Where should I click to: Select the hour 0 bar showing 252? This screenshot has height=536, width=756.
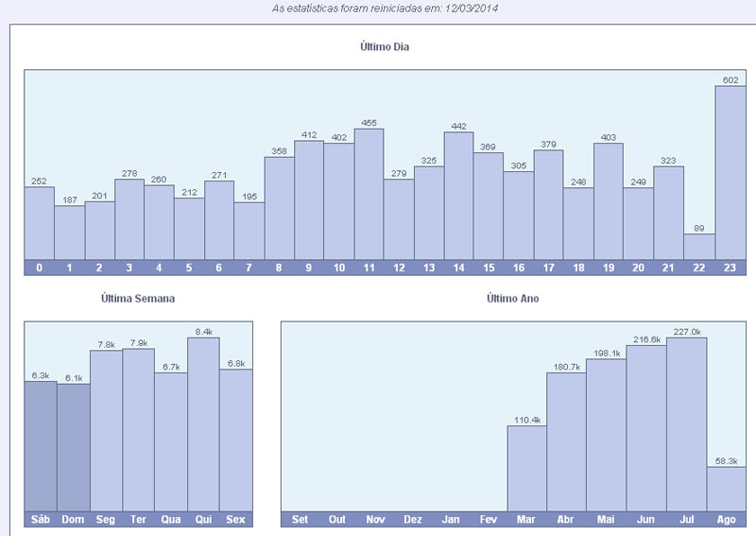(39, 223)
